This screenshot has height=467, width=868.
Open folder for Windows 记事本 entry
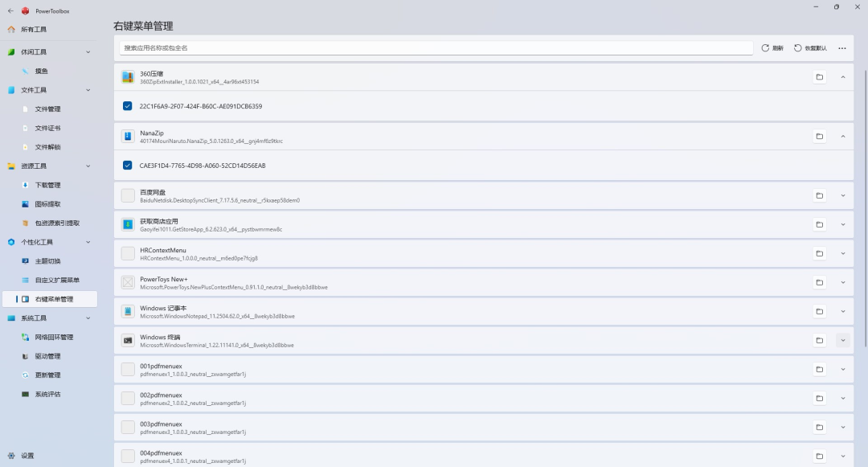tap(819, 311)
